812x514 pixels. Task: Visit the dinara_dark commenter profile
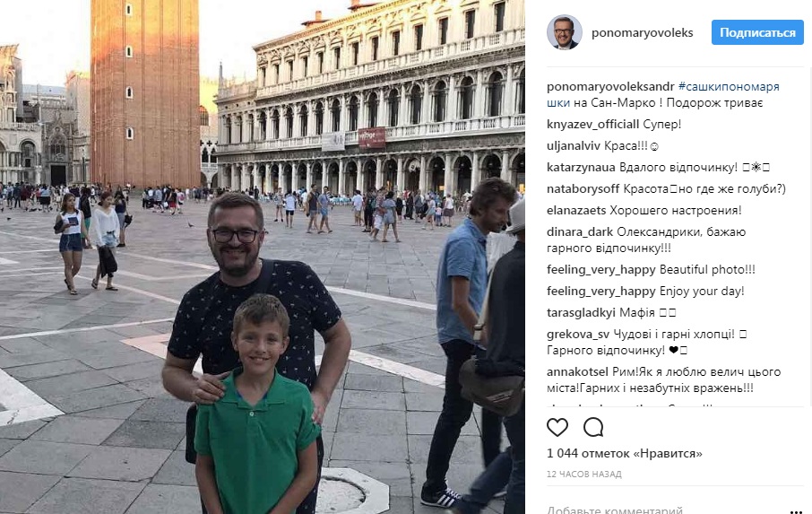580,232
